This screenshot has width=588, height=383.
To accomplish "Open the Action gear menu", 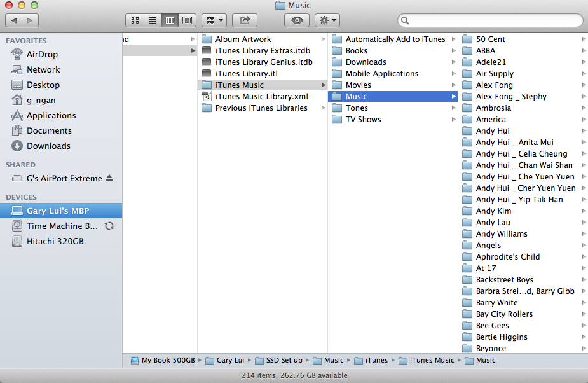I will 327,20.
